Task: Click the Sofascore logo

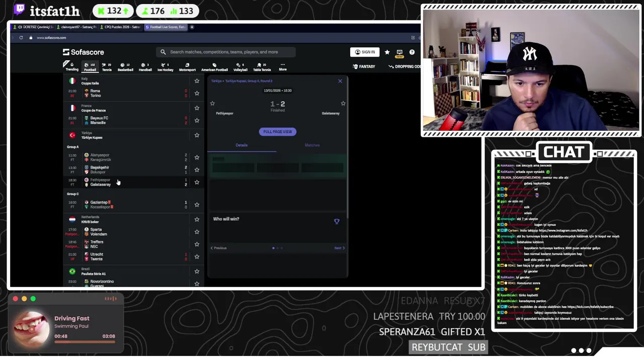Action: click(x=84, y=52)
